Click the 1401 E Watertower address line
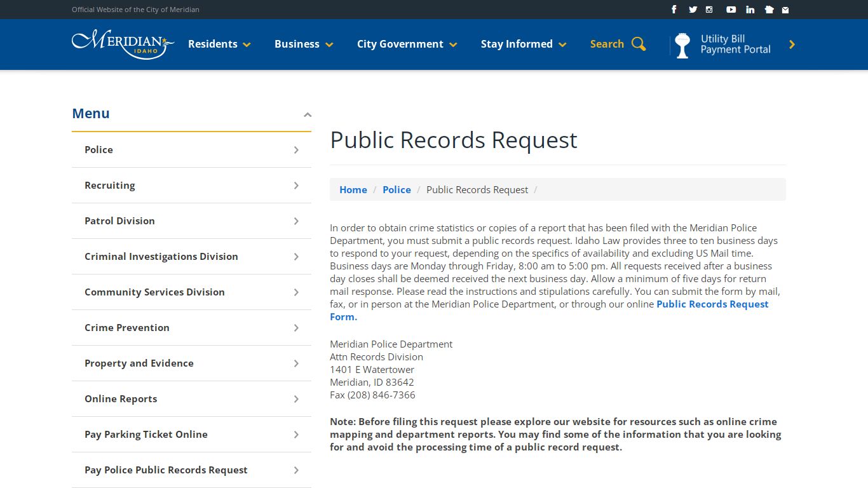868x488 pixels. (372, 369)
